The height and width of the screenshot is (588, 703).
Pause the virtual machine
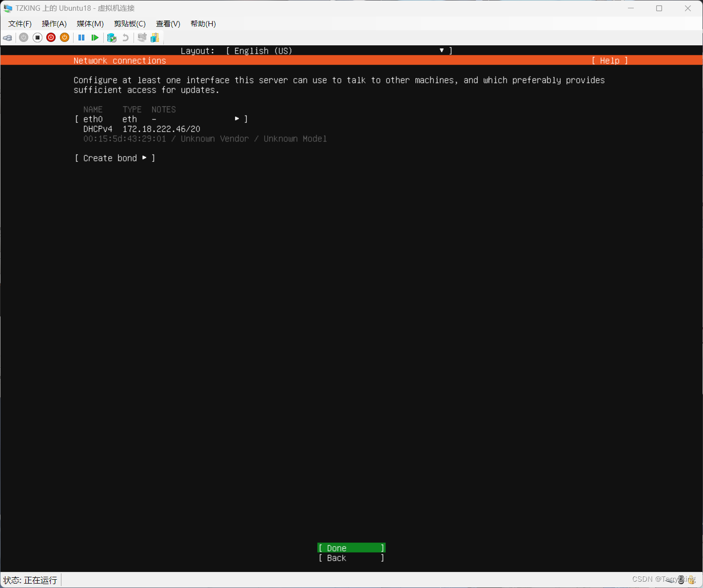click(x=81, y=38)
